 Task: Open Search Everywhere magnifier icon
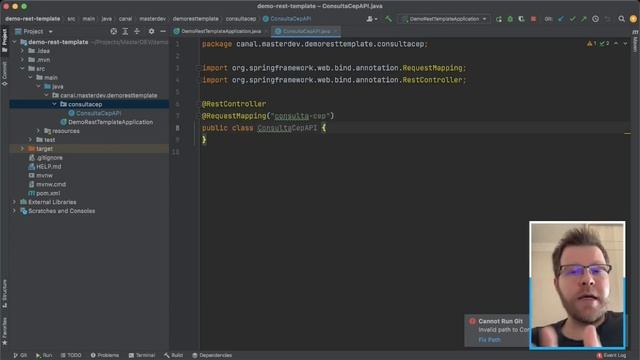click(x=621, y=19)
